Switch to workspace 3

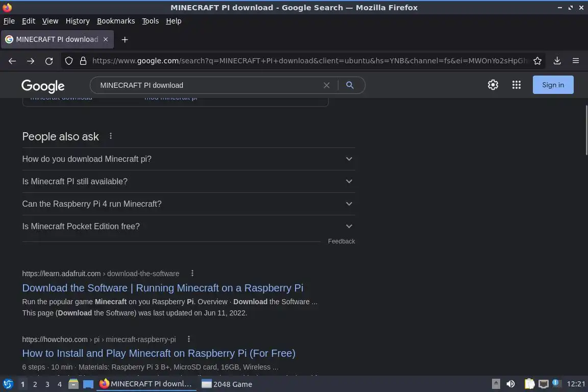click(47, 384)
